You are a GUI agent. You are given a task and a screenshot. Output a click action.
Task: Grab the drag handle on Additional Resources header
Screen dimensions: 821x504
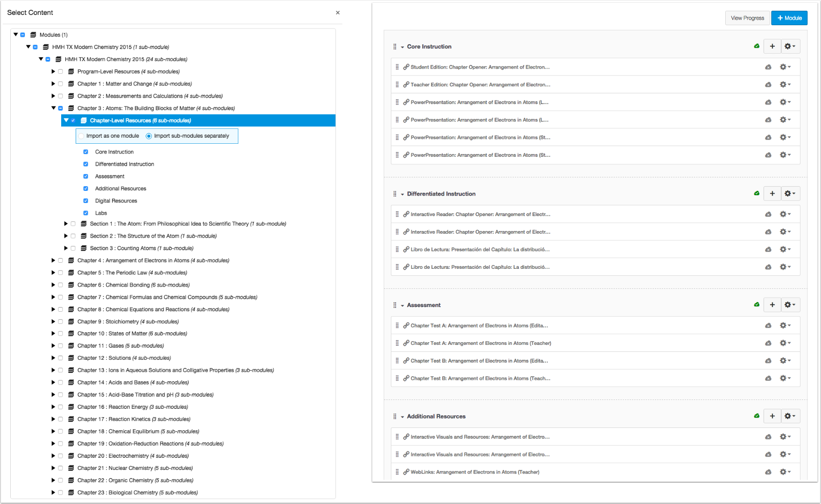[395, 416]
